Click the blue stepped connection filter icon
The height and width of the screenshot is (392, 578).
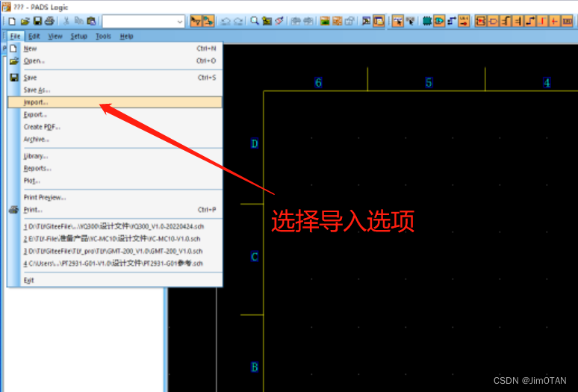(530, 22)
